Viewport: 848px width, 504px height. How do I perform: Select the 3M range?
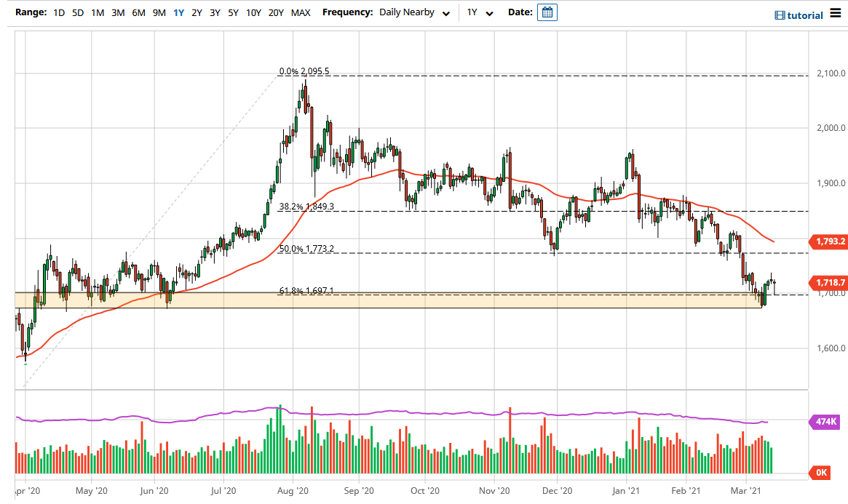click(x=118, y=12)
